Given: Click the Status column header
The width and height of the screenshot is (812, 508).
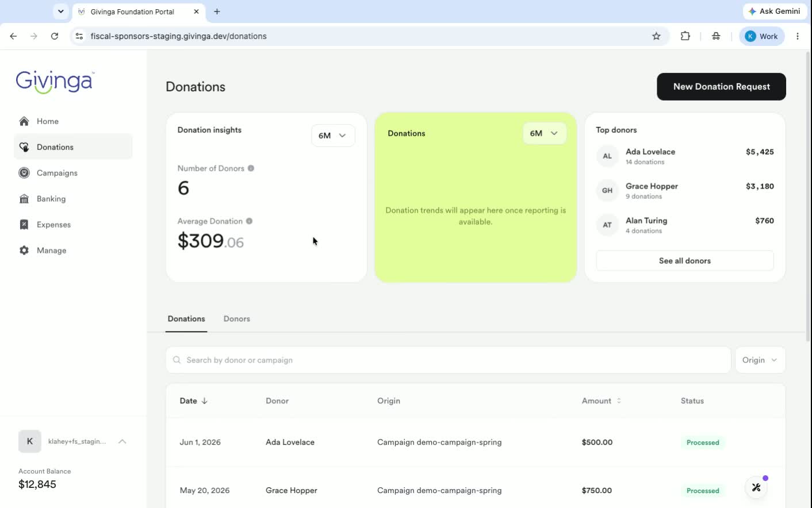Looking at the screenshot, I should 692,401.
